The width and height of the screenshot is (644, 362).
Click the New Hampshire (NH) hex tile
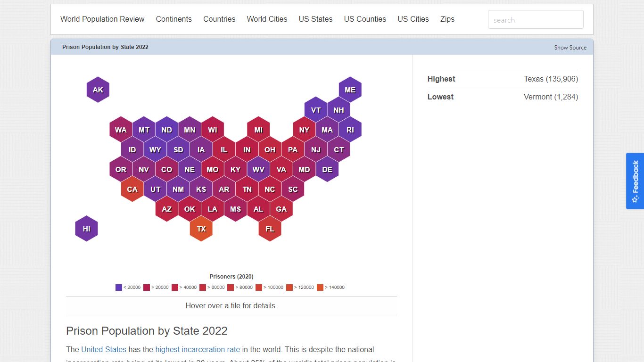point(339,110)
